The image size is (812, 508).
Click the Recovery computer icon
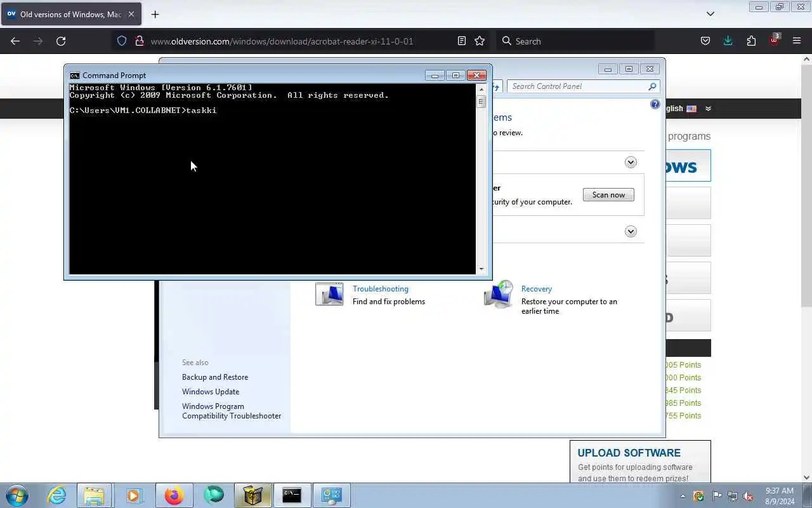tap(499, 294)
